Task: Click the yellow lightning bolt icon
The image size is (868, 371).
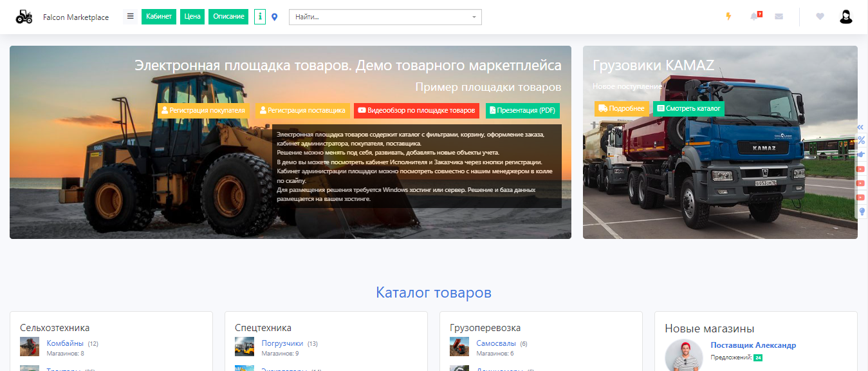Action: [x=728, y=17]
